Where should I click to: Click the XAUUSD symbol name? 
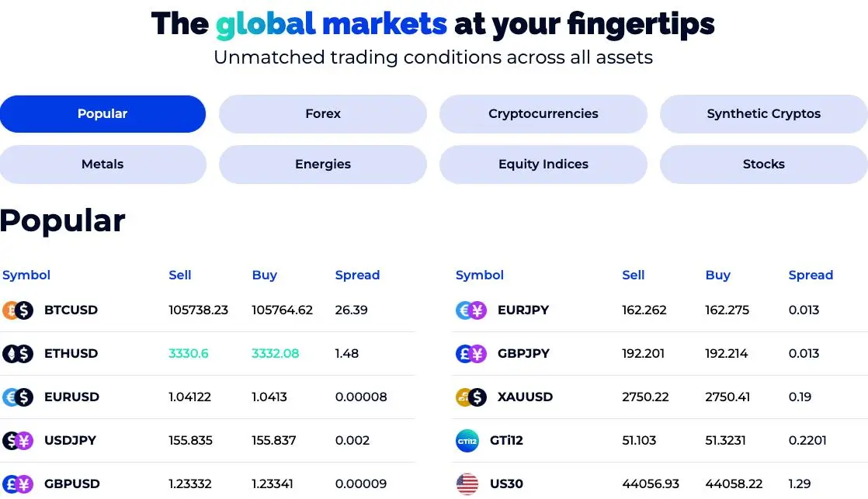pyautogui.click(x=525, y=397)
